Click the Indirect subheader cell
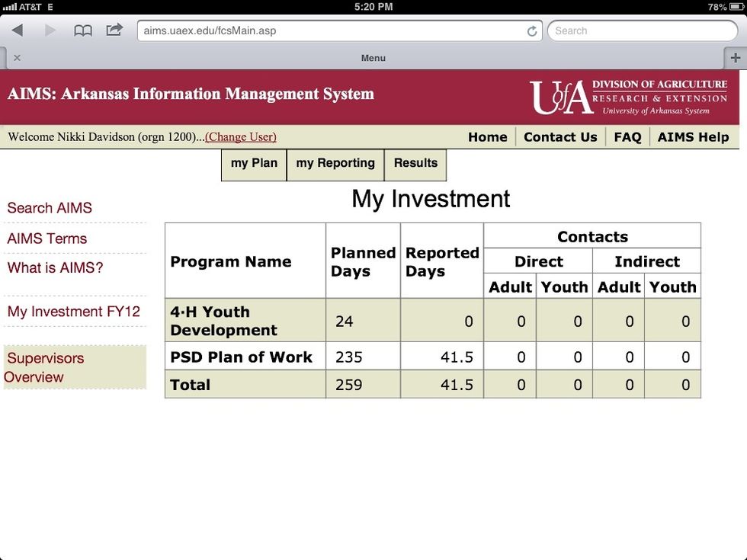Viewport: 747px width, 560px height. click(647, 261)
